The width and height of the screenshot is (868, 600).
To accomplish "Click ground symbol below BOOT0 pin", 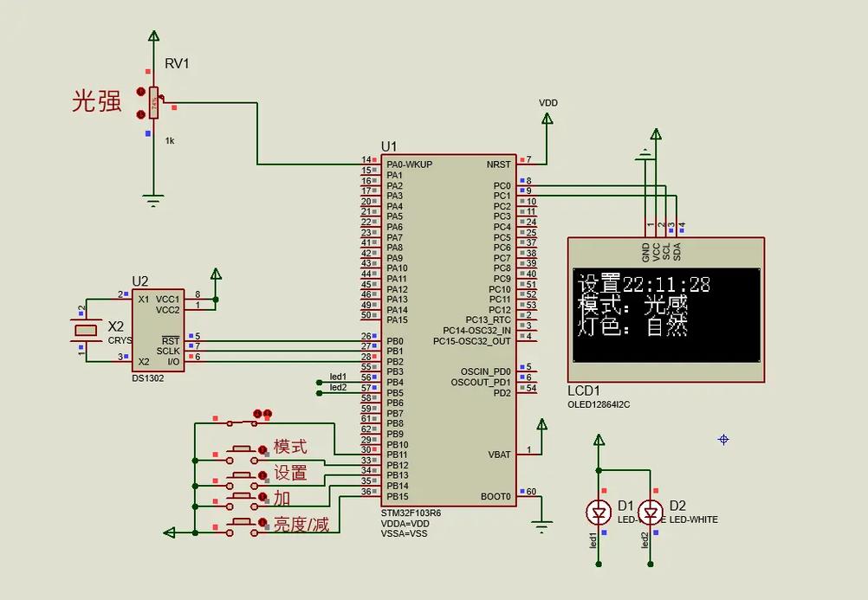I will [541, 526].
